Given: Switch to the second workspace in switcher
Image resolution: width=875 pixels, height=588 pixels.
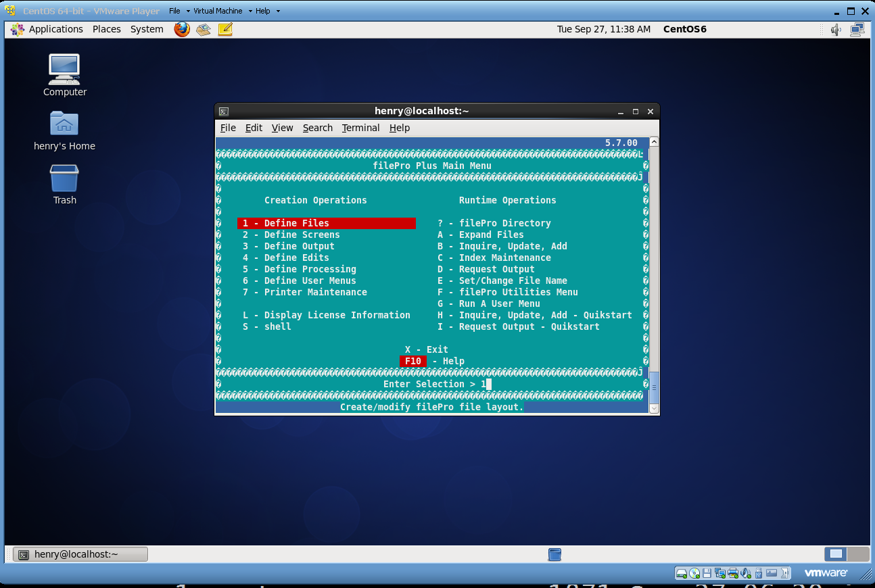Looking at the screenshot, I should [857, 554].
